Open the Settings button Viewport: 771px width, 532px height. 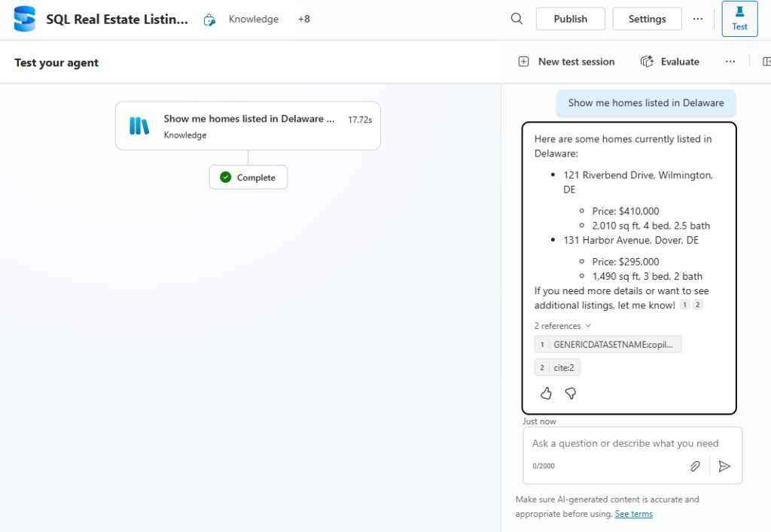click(647, 19)
